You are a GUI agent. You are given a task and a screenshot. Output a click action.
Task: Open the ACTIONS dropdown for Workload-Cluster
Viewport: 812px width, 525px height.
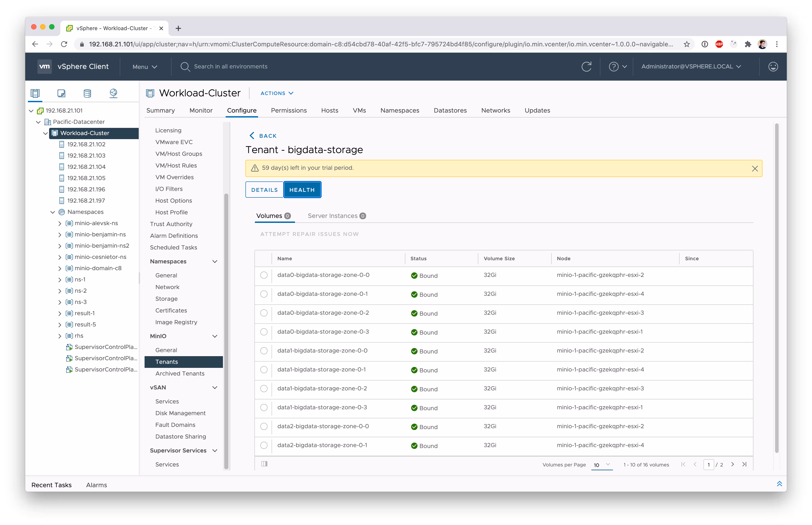[277, 93]
